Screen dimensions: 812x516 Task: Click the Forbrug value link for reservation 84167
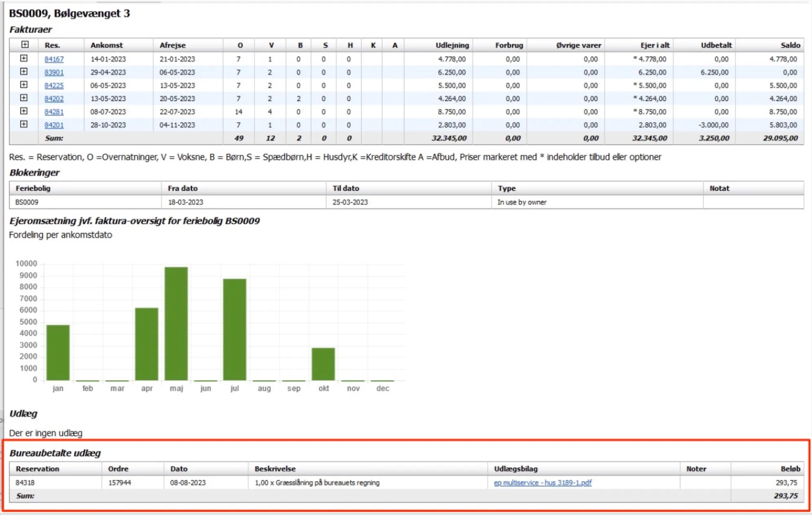tap(514, 59)
